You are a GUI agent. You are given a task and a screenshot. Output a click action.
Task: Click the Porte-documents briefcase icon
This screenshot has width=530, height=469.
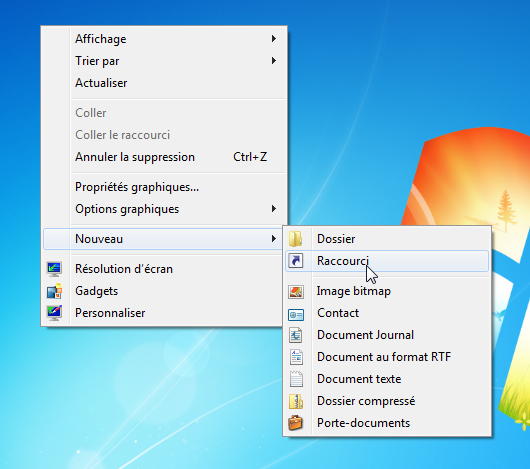[x=295, y=423]
